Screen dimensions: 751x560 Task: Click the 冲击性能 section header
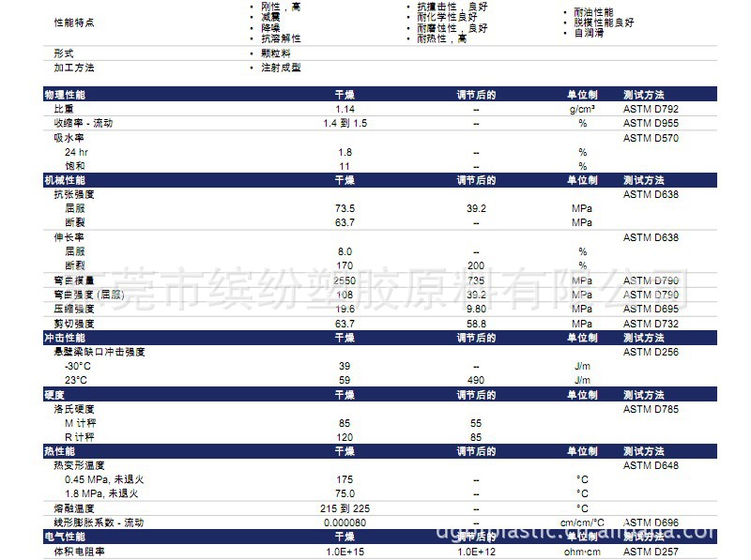[x=65, y=338]
